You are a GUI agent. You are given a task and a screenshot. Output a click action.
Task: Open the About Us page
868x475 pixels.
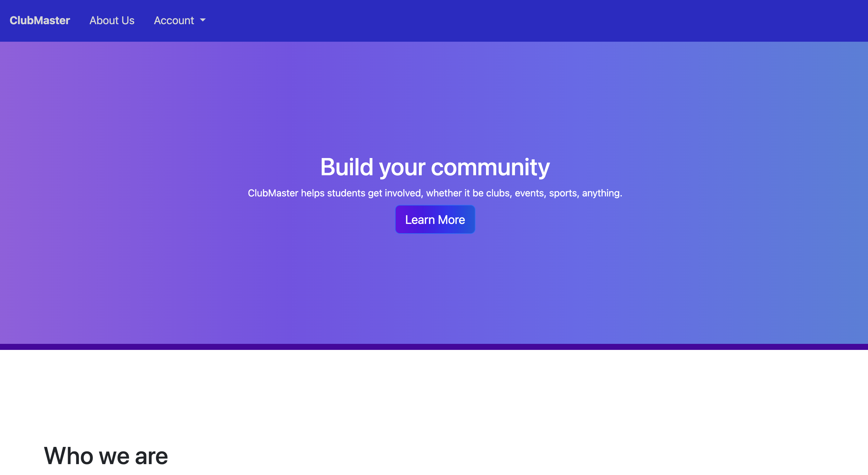coord(112,21)
